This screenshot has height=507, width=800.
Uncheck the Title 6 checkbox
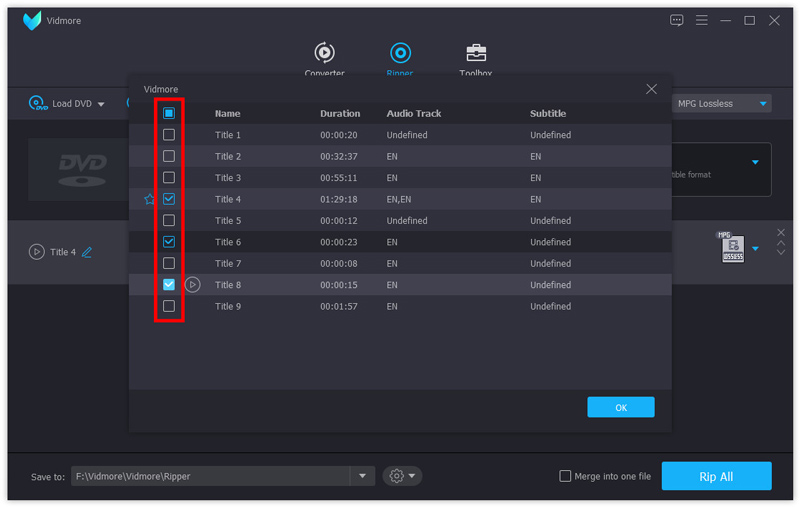pyautogui.click(x=169, y=242)
